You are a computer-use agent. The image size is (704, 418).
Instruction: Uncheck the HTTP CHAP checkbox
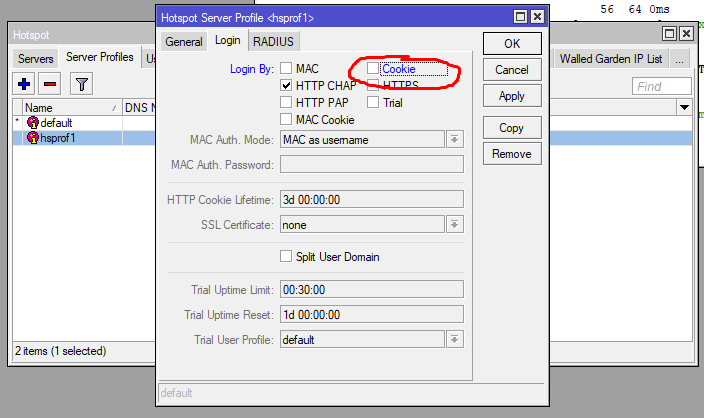[287, 86]
